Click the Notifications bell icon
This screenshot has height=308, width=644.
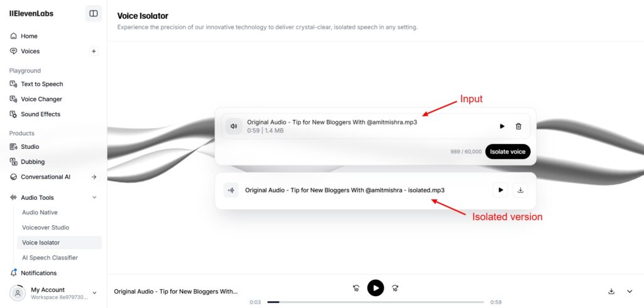pyautogui.click(x=14, y=273)
